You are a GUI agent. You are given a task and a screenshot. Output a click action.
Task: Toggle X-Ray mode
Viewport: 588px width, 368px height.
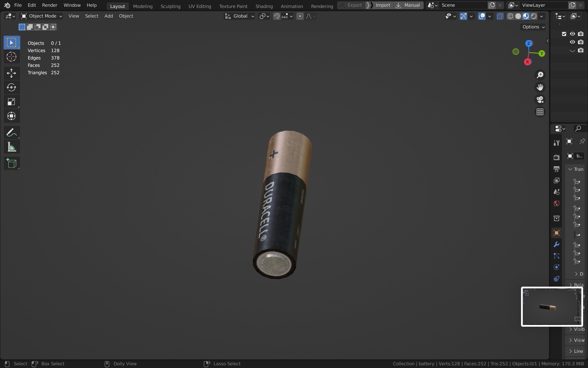point(500,16)
